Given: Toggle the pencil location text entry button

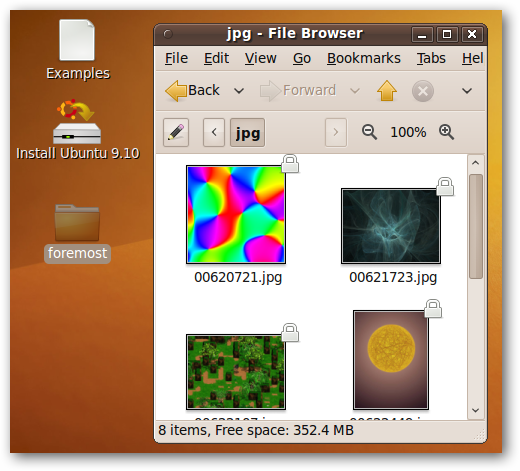Looking at the screenshot, I should 176,132.
